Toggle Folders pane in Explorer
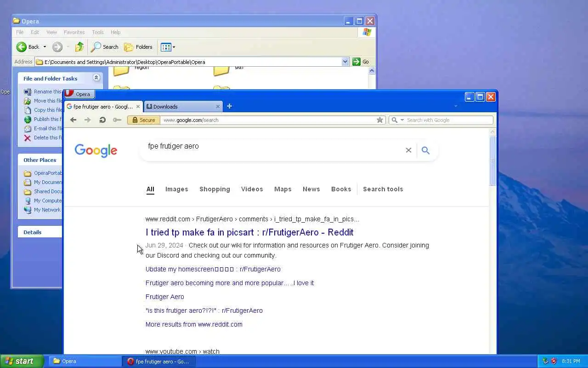 138,47
